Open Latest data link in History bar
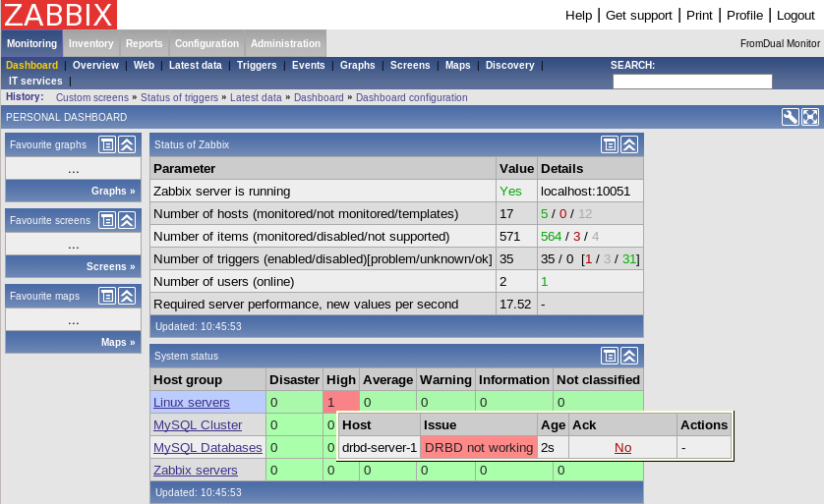 pos(256,97)
